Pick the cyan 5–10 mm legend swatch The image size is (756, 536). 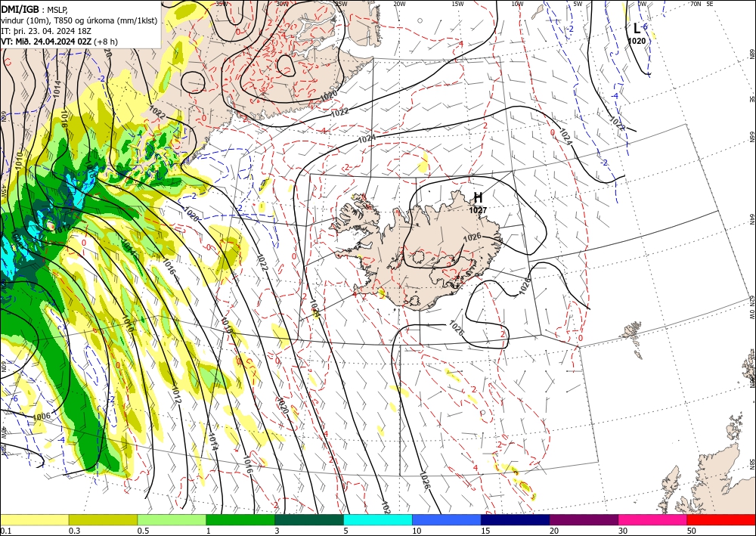[x=378, y=519]
